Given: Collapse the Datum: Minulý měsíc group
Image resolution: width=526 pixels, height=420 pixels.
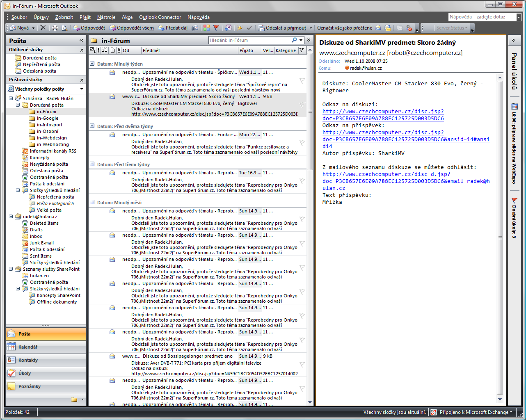Looking at the screenshot, I should (92, 202).
